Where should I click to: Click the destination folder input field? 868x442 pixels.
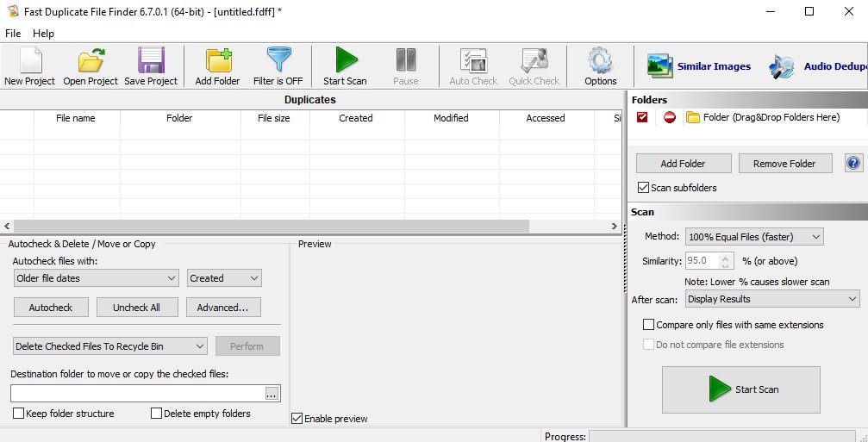tap(139, 393)
